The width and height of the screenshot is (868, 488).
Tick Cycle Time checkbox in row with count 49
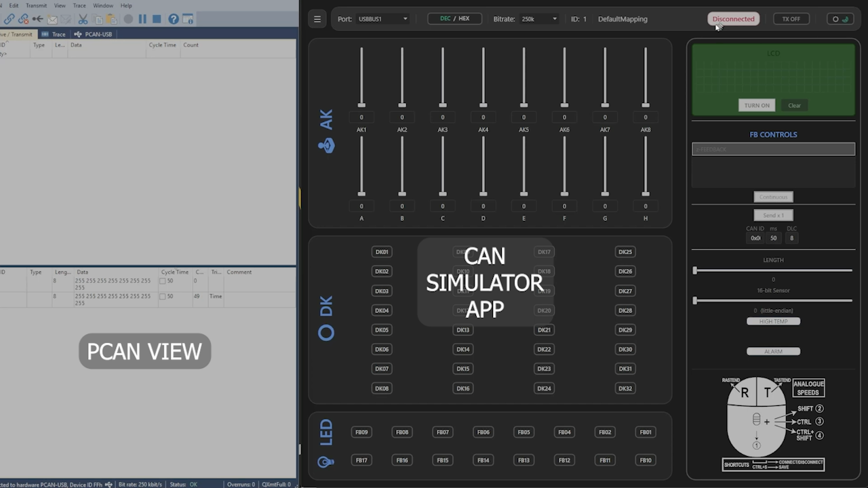tap(162, 296)
